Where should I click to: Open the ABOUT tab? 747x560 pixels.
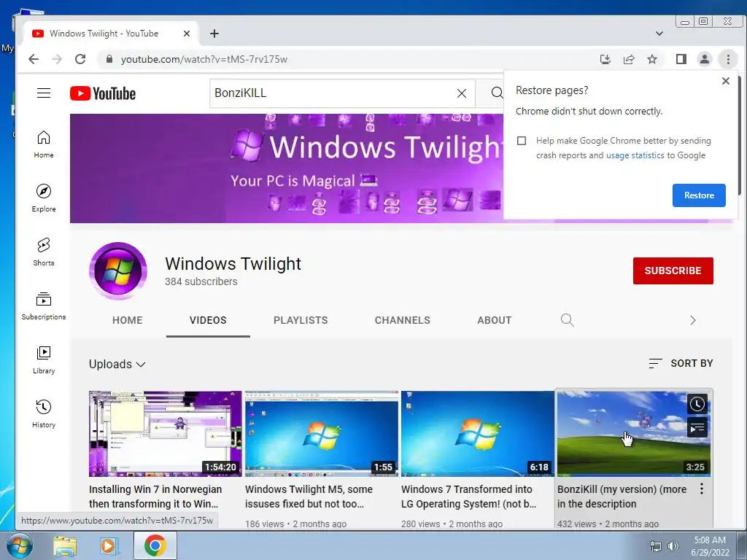495,320
